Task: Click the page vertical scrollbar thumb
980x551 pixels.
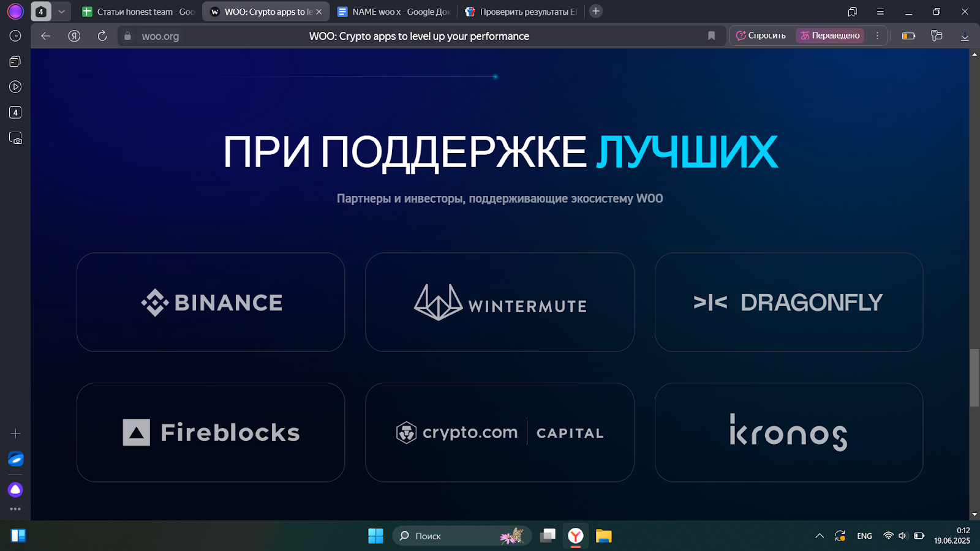Action: (x=974, y=377)
